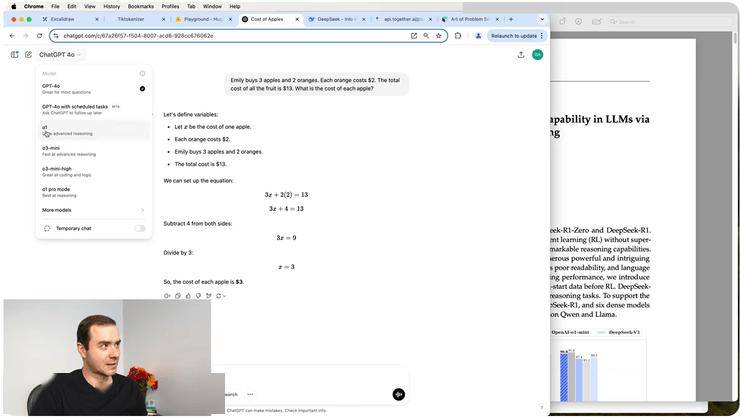Click the zoom magnifier icon in address bar
Image resolution: width=740 pixels, height=417 pixels.
pos(426,36)
